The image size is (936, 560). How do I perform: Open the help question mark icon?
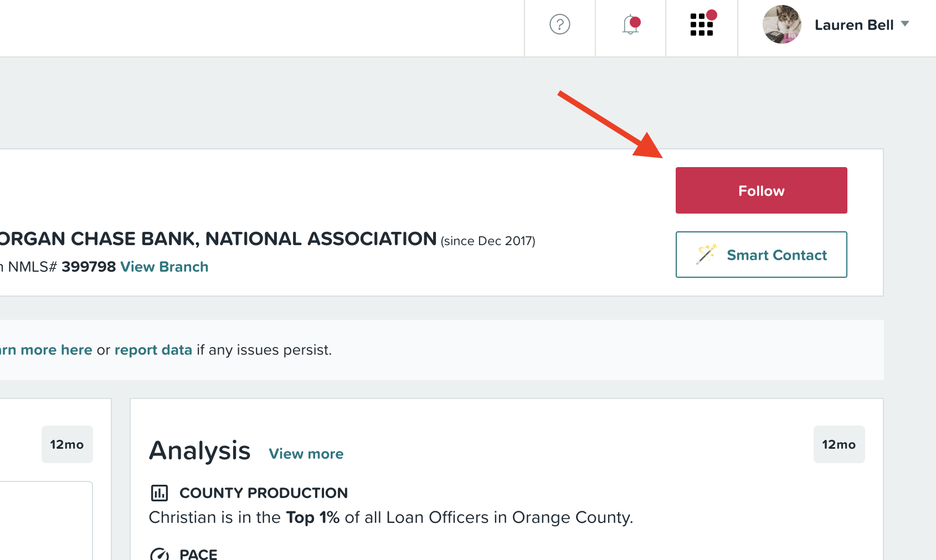tap(559, 24)
